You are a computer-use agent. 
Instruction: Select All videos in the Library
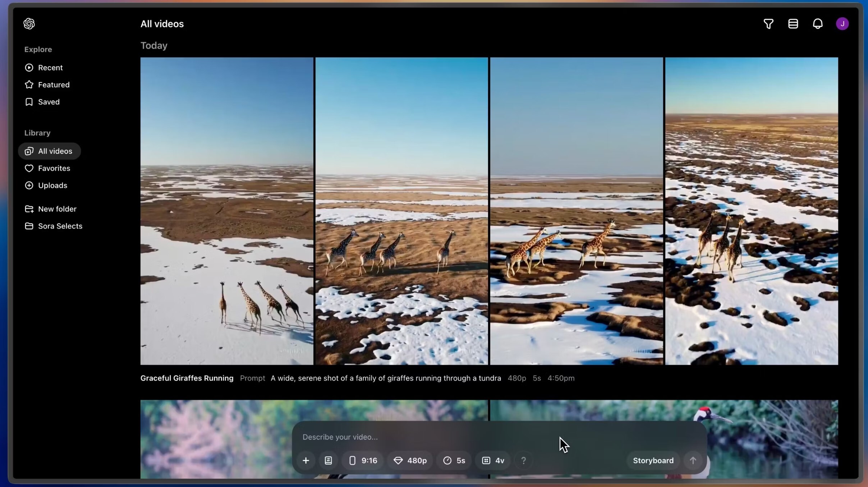click(55, 151)
